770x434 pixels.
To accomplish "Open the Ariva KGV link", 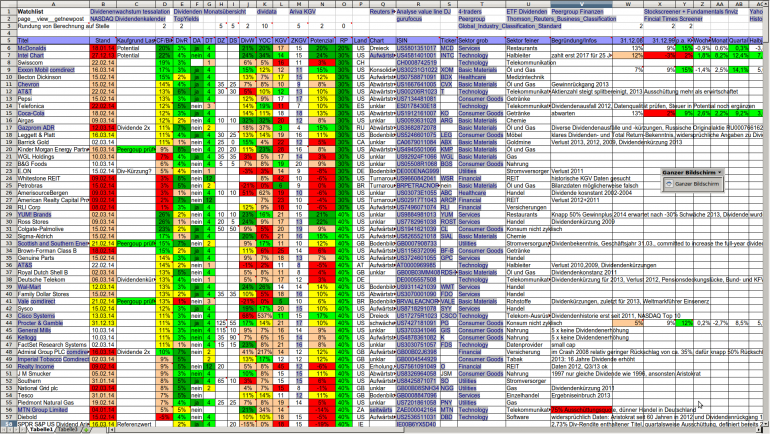I will click(x=302, y=11).
